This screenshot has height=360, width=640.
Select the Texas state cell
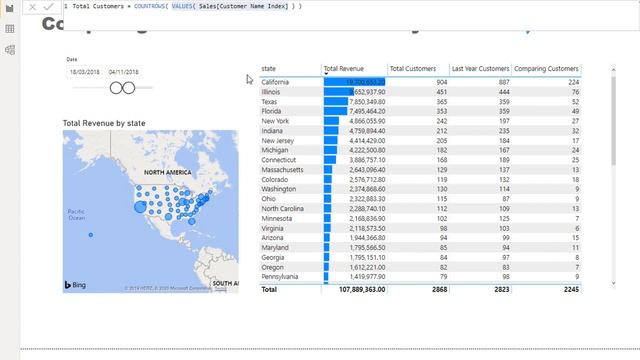click(269, 102)
